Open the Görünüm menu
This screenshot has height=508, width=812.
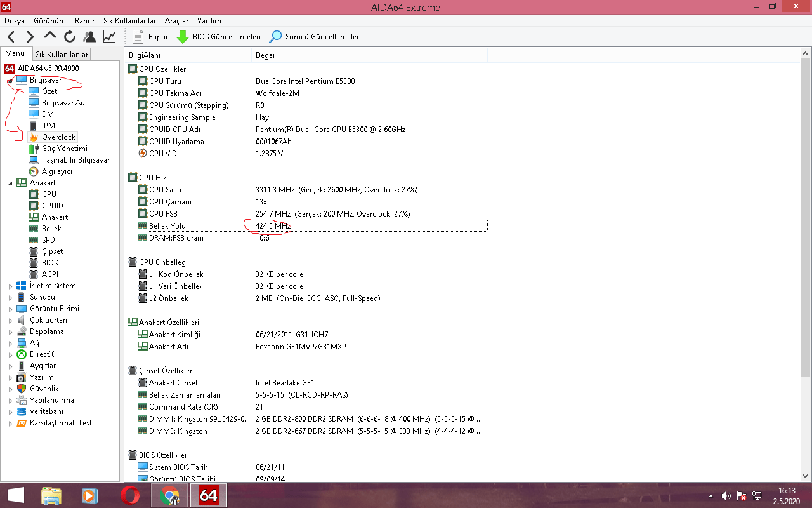[x=49, y=21]
